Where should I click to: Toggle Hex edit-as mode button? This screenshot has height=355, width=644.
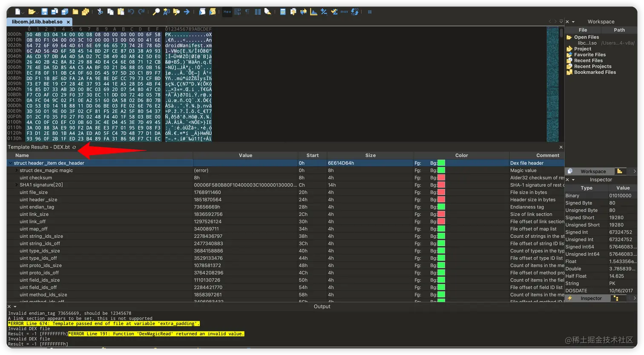[227, 12]
